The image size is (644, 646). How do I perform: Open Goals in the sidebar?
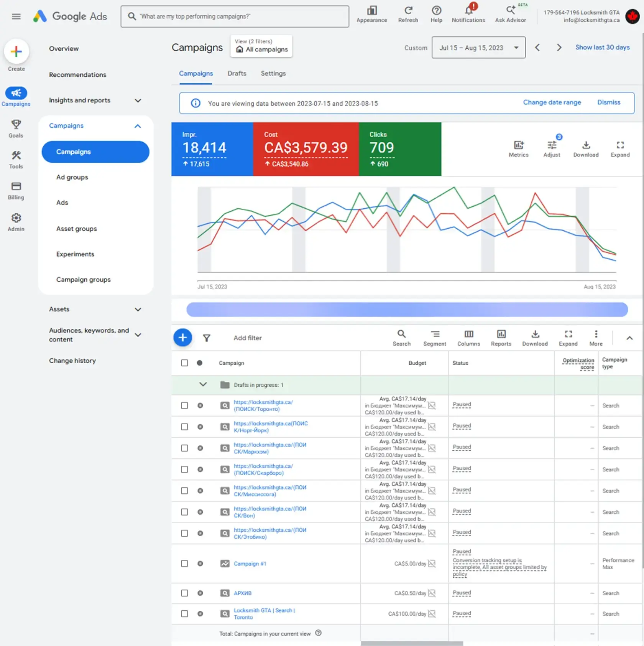16,129
